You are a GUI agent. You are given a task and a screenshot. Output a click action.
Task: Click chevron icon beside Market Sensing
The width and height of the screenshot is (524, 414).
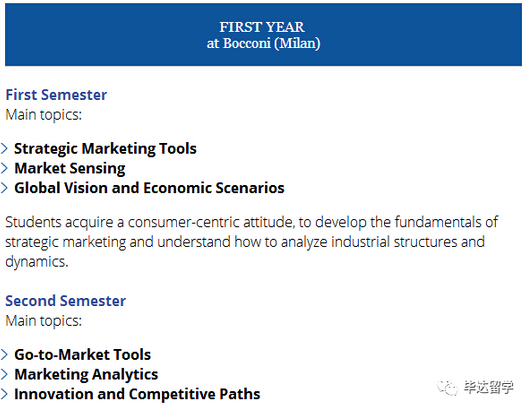4,168
